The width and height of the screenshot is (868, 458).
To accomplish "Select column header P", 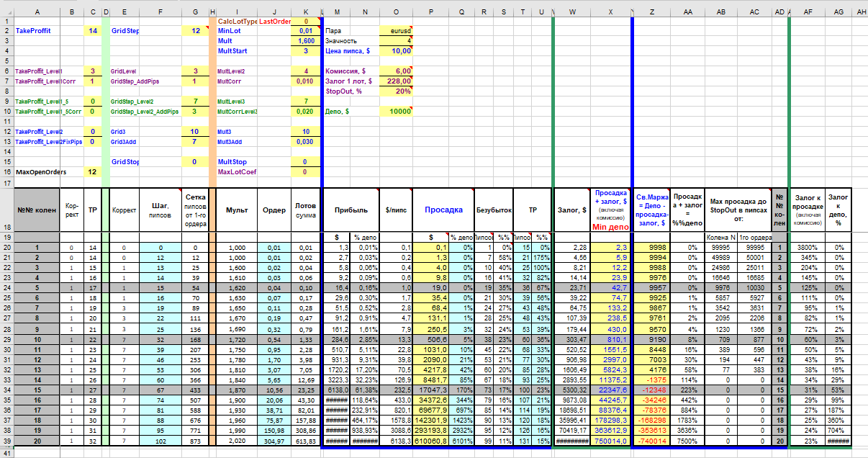I will (x=430, y=13).
